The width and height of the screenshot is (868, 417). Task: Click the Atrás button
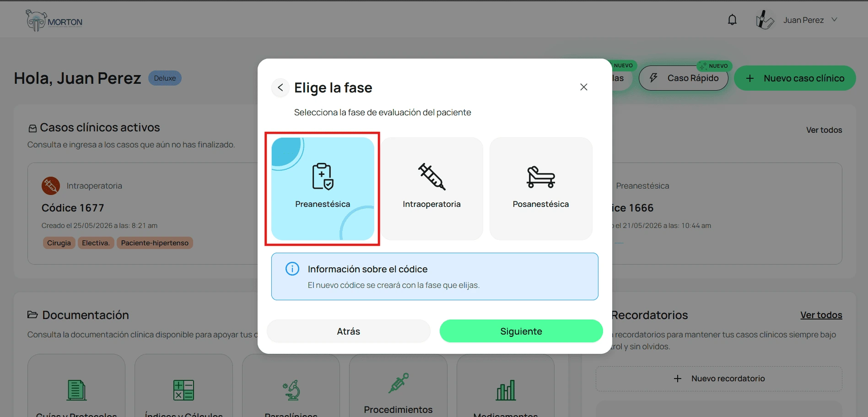point(349,331)
